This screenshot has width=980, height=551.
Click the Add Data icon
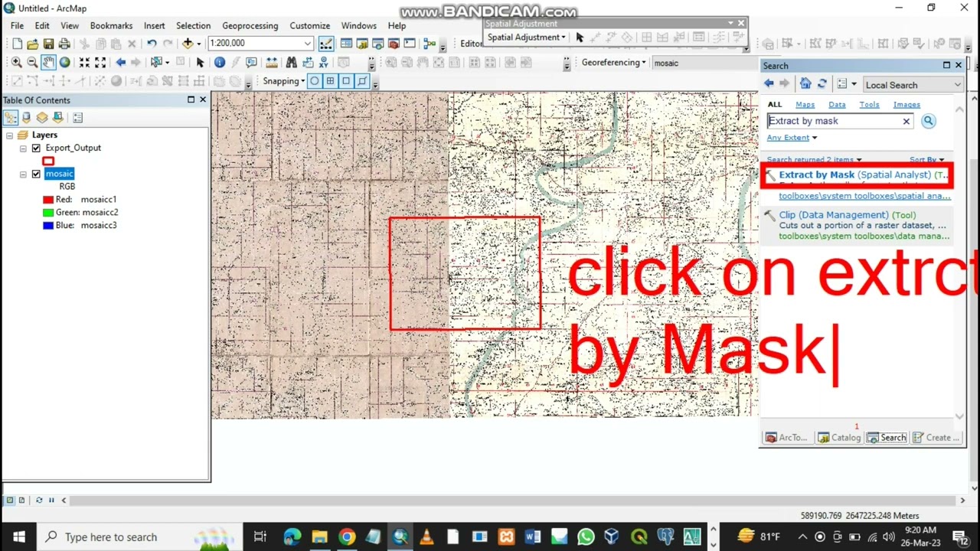point(188,44)
